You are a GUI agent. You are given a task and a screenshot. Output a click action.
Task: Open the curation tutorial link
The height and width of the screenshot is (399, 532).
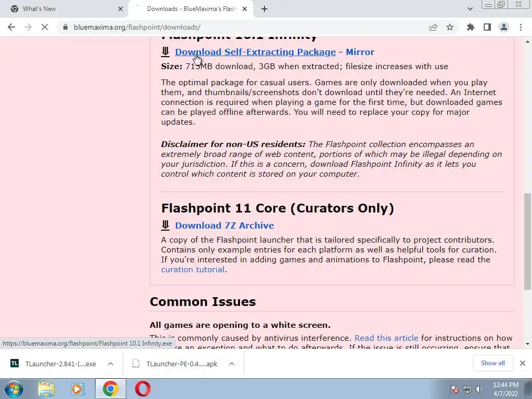(193, 270)
